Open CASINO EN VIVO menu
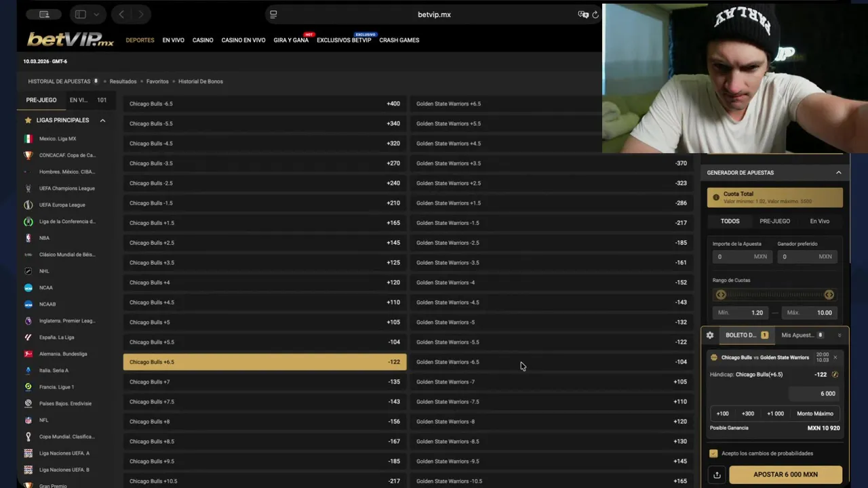This screenshot has height=488, width=868. tap(243, 40)
